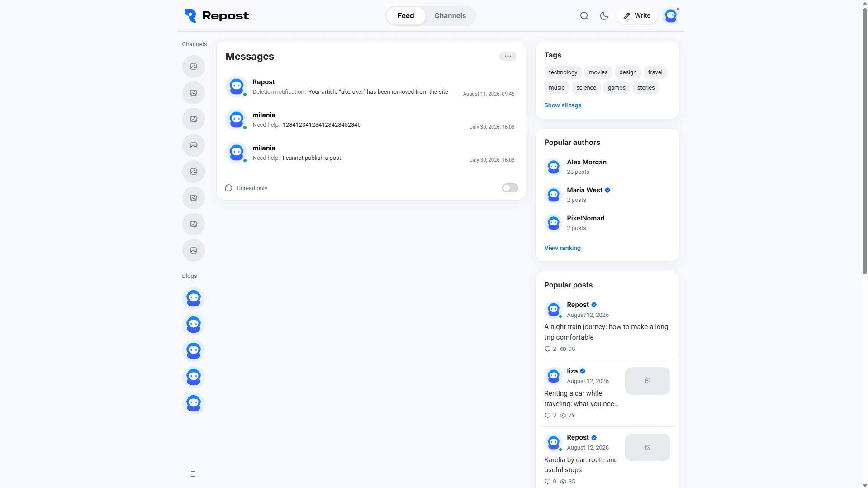Open the Renting a car while traveling post

pyautogui.click(x=581, y=398)
